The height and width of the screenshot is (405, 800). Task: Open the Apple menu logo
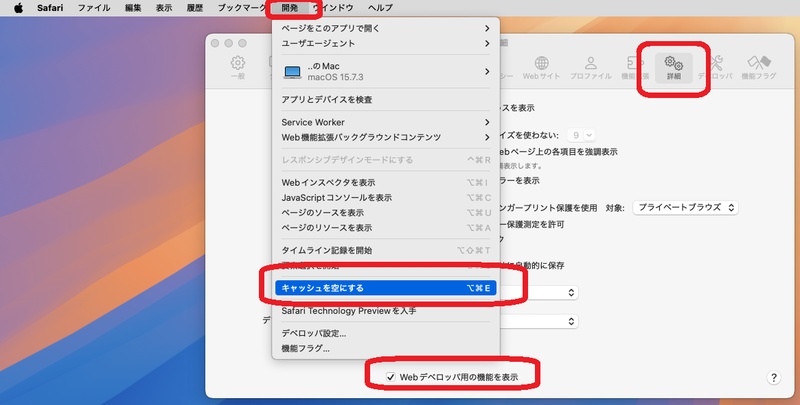18,8
